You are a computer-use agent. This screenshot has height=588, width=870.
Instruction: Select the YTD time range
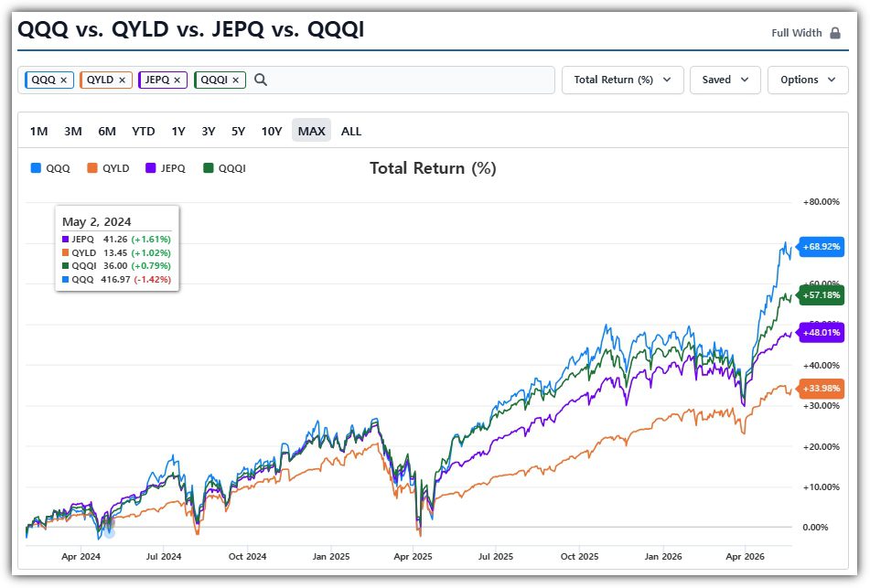click(x=143, y=131)
